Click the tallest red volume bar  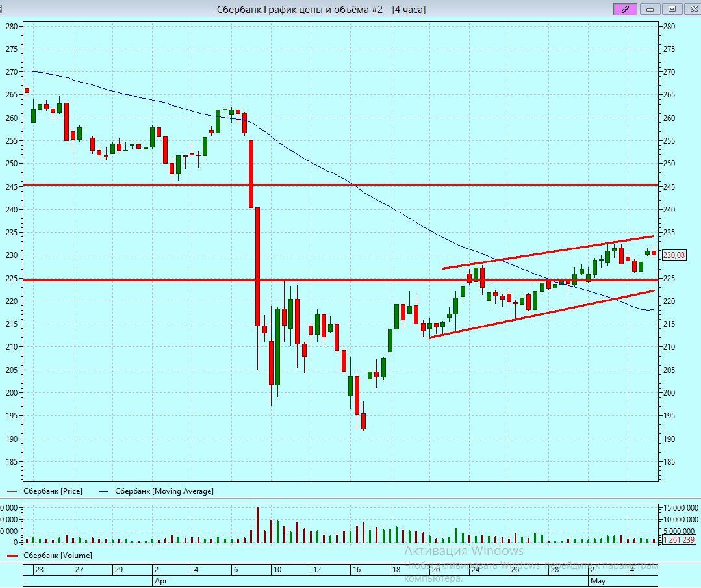257,525
